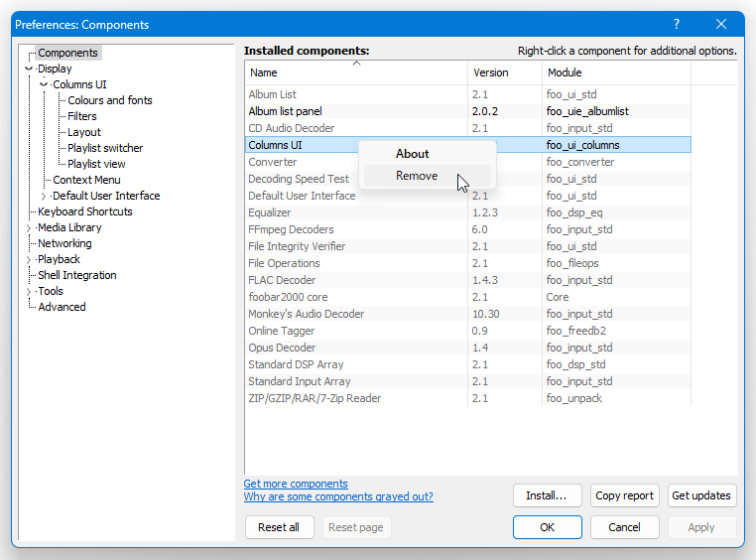Screen dimensions: 756x560
Task: Collapse the Display tree node
Action: (29, 69)
